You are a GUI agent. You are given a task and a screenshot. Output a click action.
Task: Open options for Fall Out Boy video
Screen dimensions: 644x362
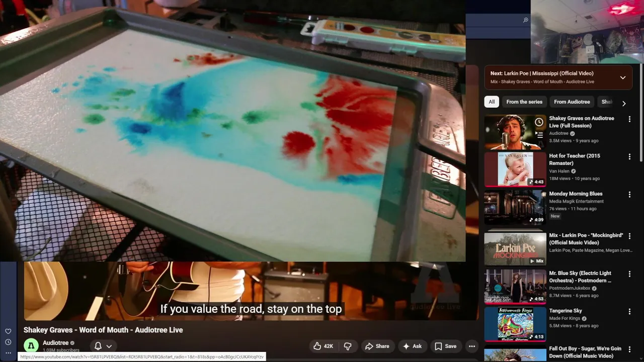pyautogui.click(x=629, y=349)
